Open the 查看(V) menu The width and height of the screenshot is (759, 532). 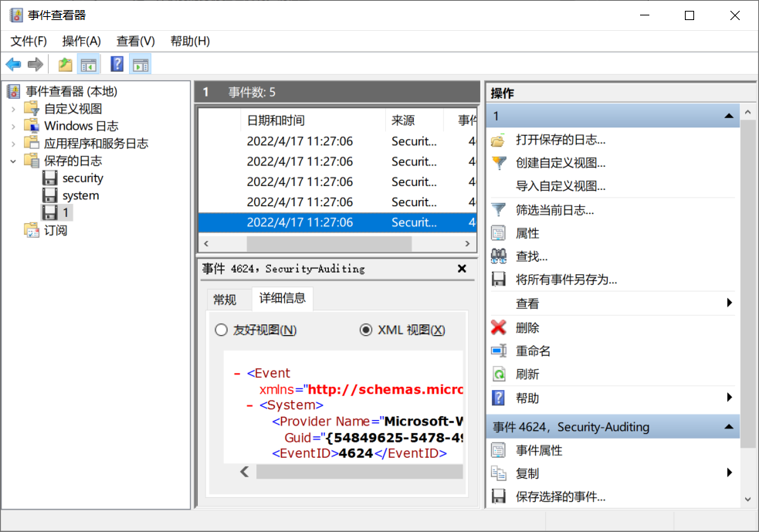coord(135,41)
